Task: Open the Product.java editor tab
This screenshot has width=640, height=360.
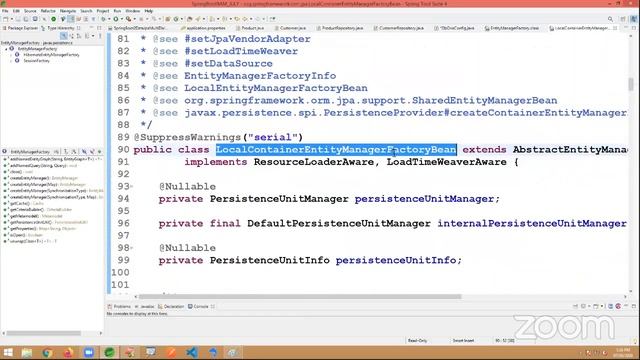Action: point(250,28)
